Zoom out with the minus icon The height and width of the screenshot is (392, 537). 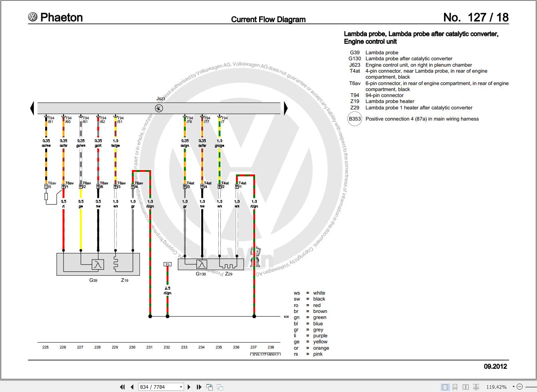coord(520,387)
